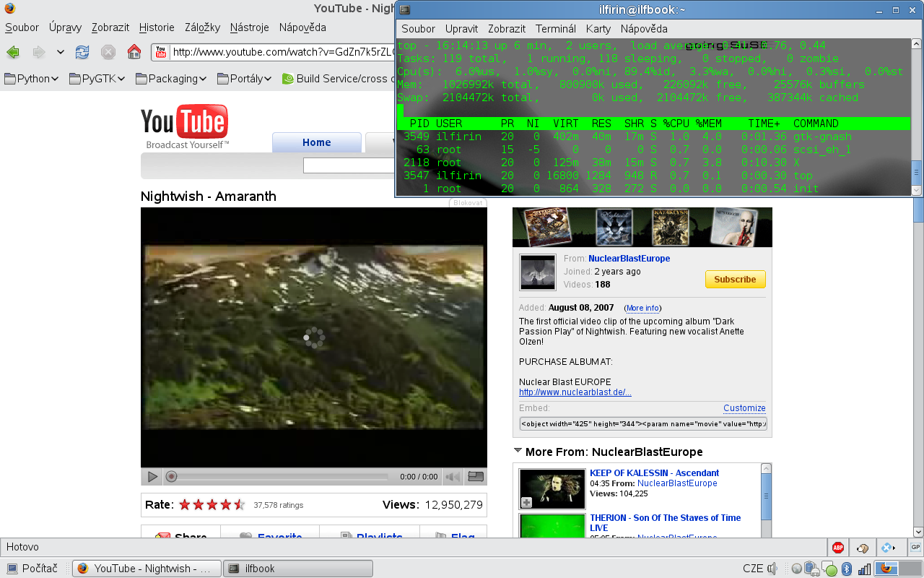924x578 pixels.
Task: Open the terminal's Karty menu
Action: point(598,29)
